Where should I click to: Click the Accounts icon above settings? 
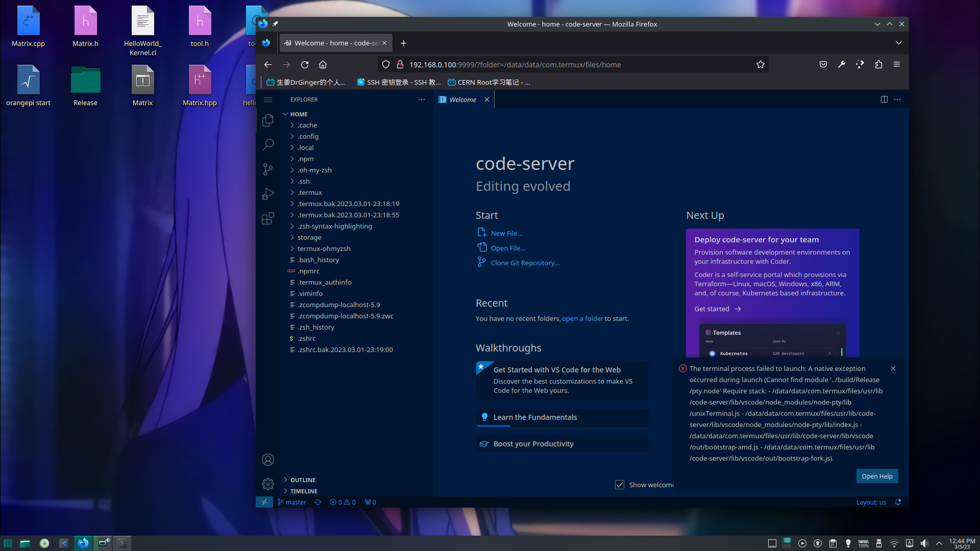point(268,459)
